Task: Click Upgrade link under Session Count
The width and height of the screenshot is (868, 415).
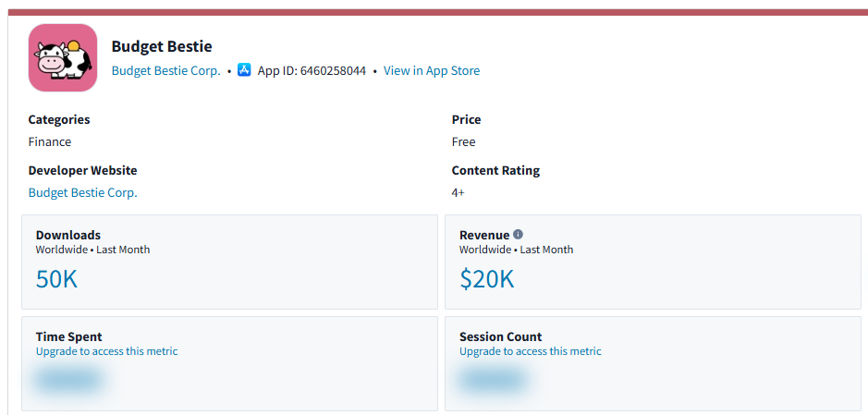Action: 530,351
